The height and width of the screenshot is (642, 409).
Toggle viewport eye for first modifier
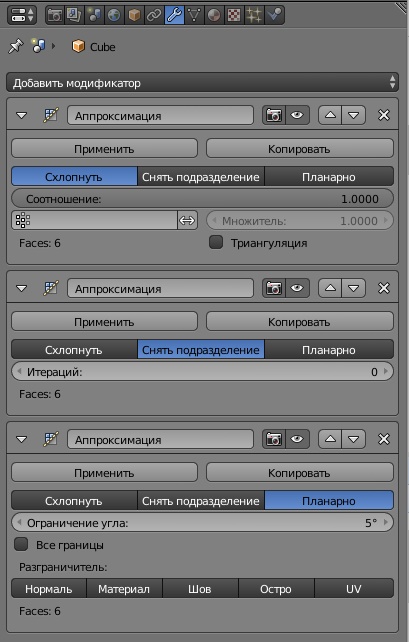coord(297,115)
